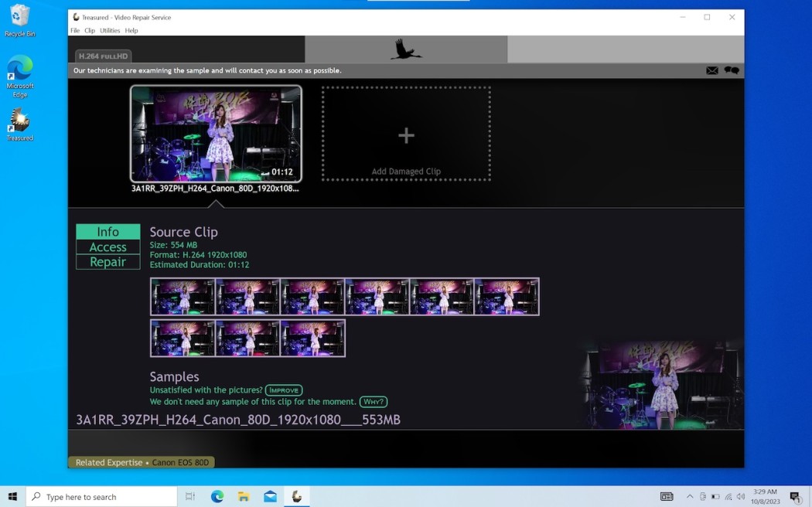Open Microsoft Edge desktop shortcut

point(19,76)
